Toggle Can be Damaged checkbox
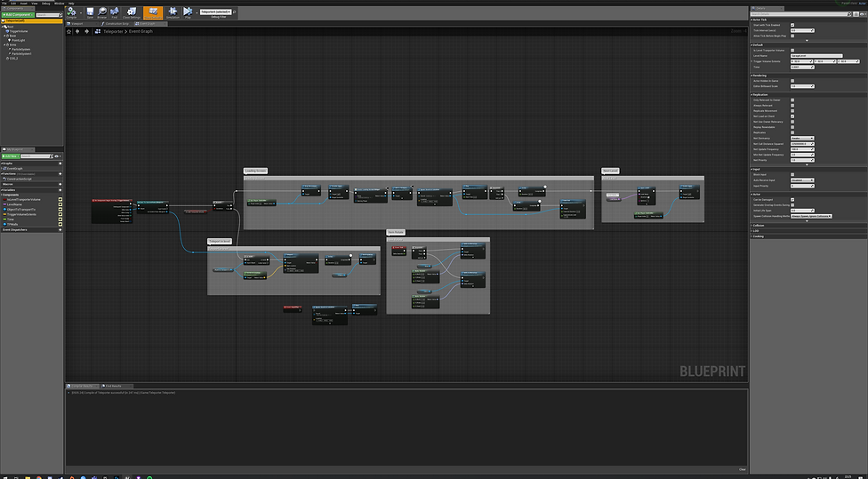Viewport: 868px width, 479px height. [x=792, y=200]
